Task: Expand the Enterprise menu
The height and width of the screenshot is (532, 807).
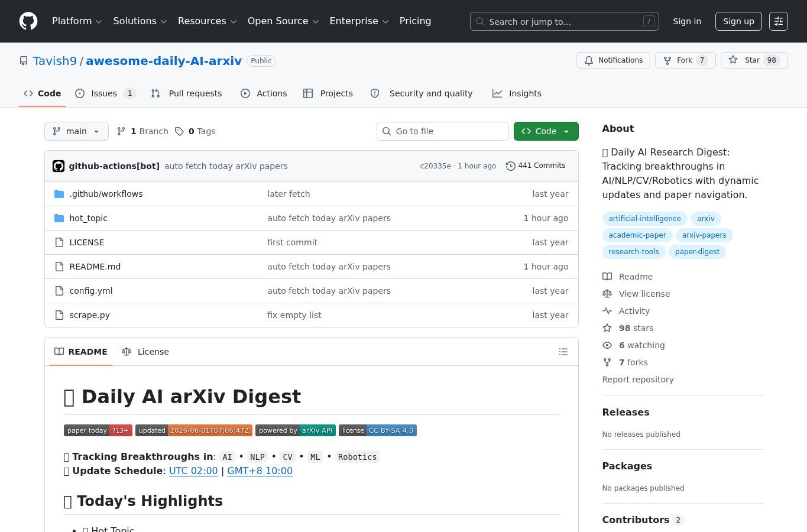Action: click(359, 21)
